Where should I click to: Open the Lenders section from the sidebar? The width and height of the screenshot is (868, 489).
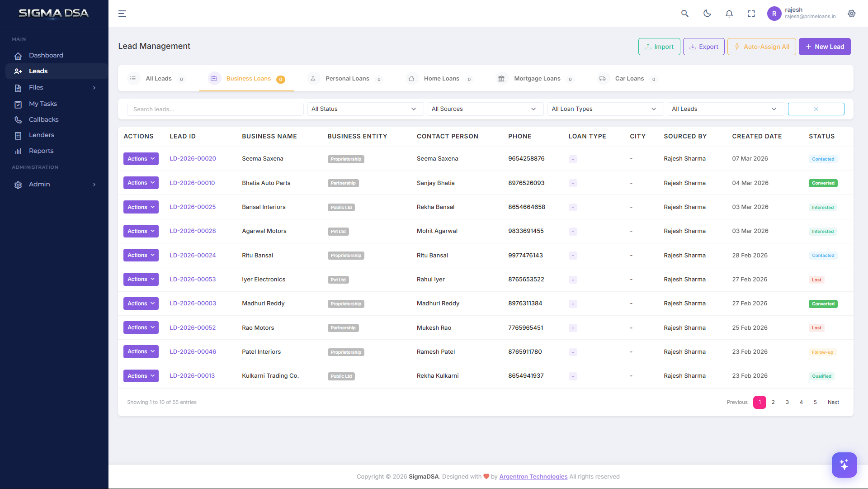[x=41, y=135]
